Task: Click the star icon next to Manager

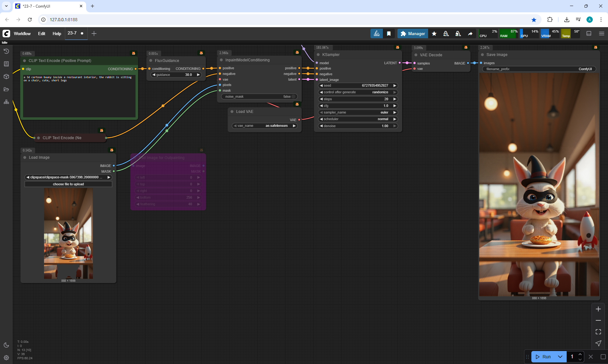Action: coord(434,34)
